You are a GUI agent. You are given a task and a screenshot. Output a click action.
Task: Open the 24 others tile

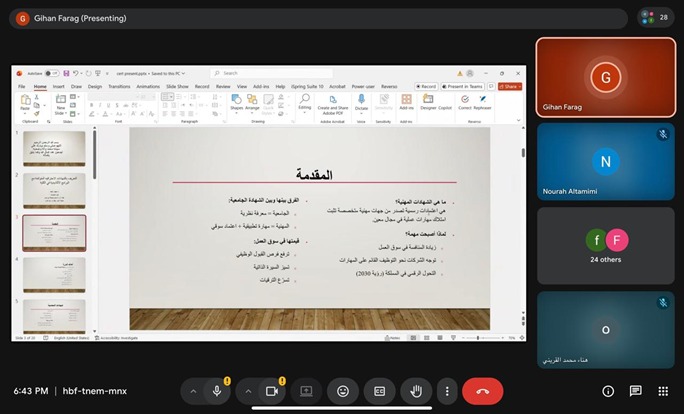click(x=605, y=246)
